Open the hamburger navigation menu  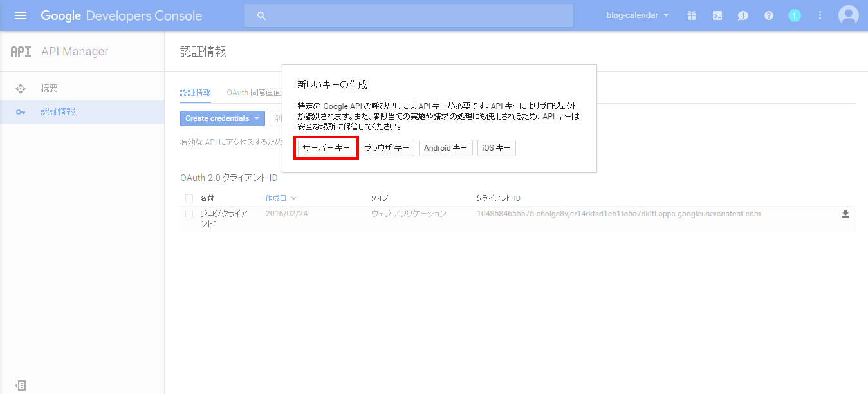point(21,15)
